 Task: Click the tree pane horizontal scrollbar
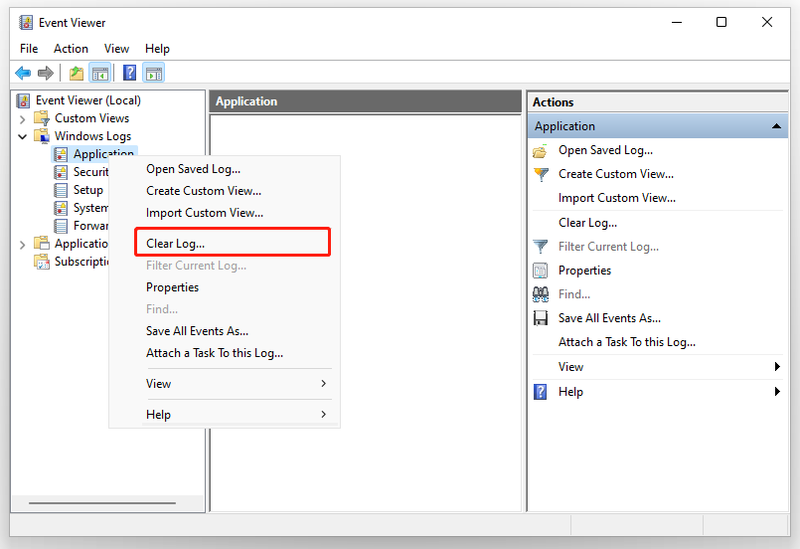click(102, 503)
